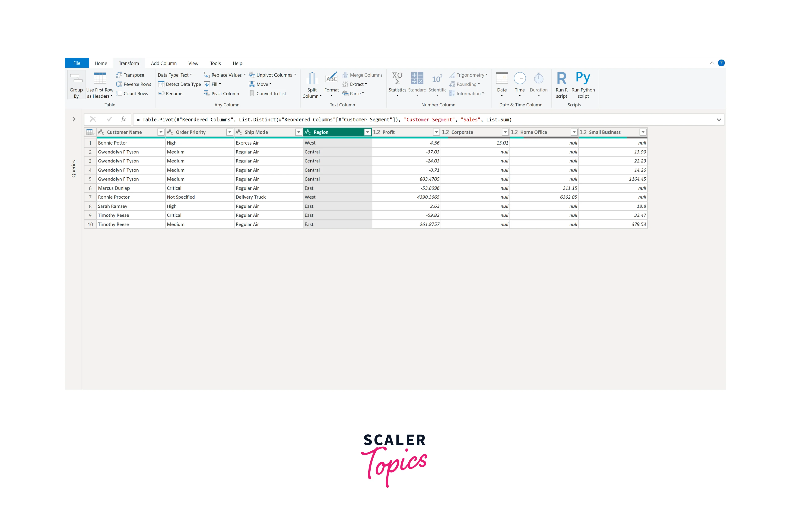Open the Customer Name filter dropdown

coord(161,132)
